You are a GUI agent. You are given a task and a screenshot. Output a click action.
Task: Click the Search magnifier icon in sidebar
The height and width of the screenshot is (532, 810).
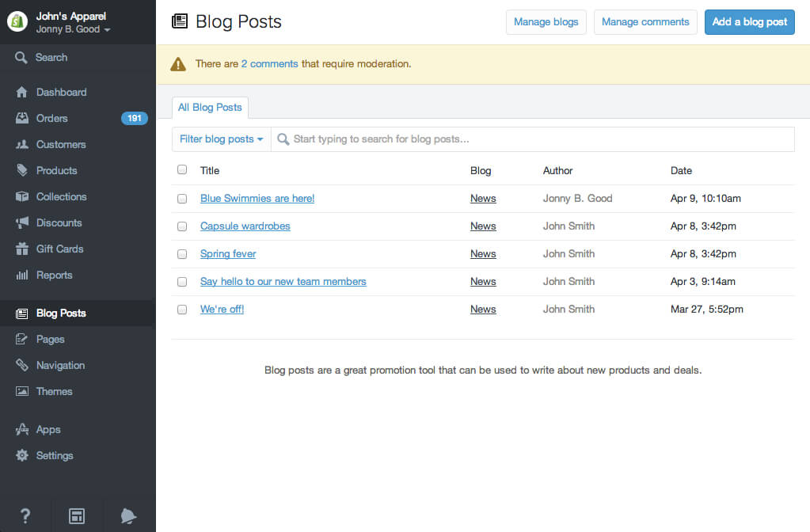pos(21,57)
